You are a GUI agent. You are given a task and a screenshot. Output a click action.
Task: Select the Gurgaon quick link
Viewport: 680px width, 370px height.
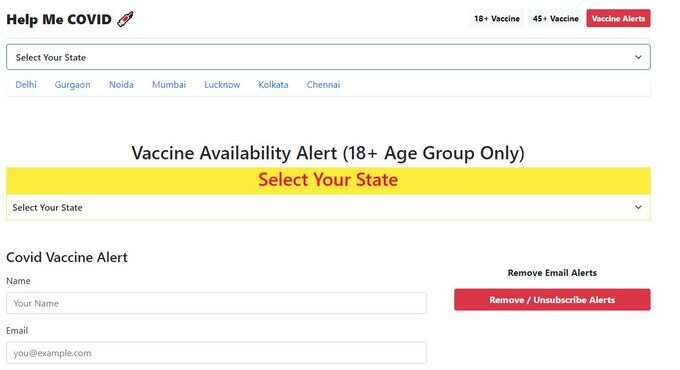click(72, 85)
